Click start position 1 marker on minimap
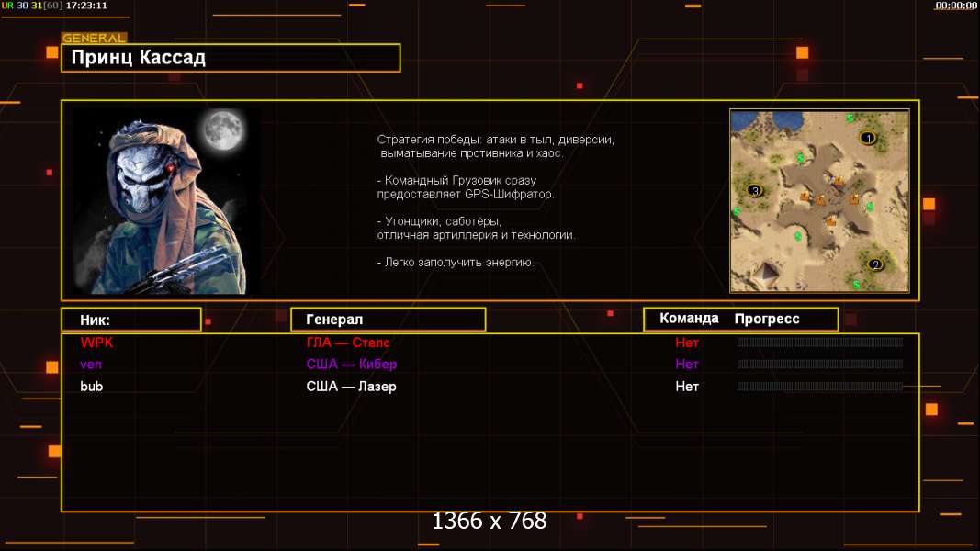Screen dimensions: 980x551 867,138
